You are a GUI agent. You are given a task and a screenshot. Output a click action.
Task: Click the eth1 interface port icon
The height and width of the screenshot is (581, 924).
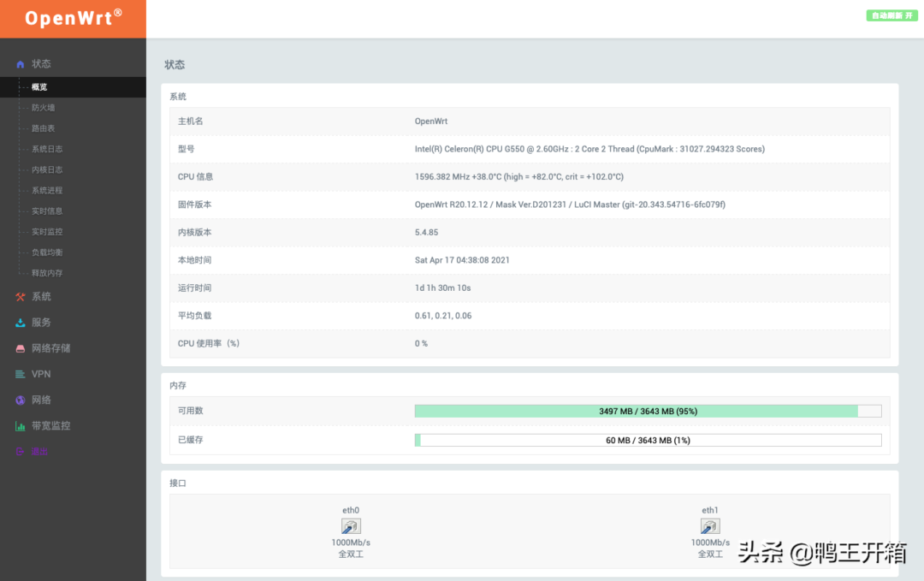(710, 526)
